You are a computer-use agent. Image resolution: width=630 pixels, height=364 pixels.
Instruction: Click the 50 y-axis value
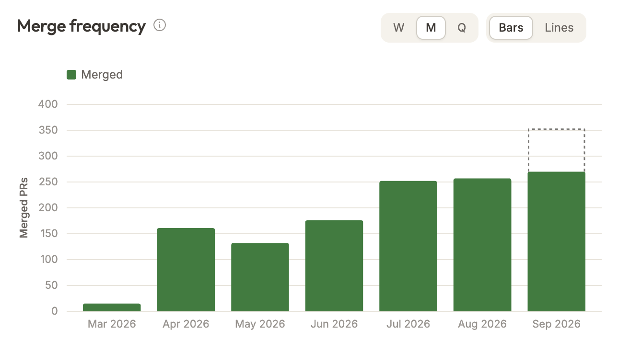[x=51, y=285]
